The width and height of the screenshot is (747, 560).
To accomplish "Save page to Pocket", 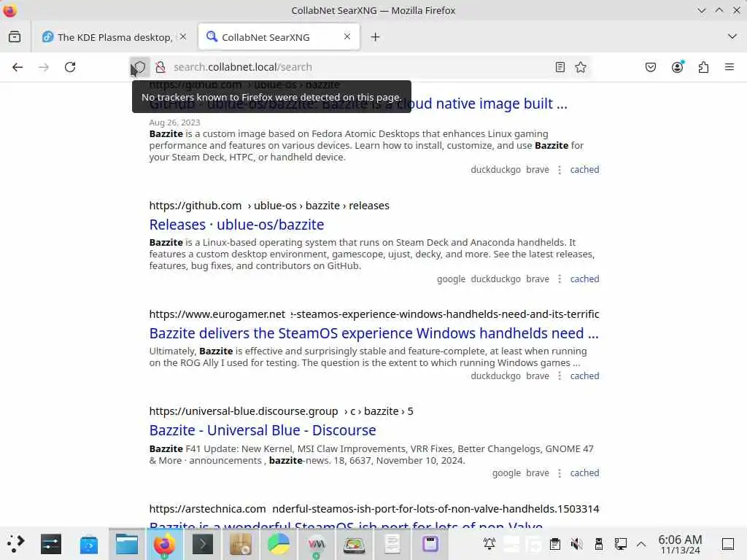I will click(651, 67).
